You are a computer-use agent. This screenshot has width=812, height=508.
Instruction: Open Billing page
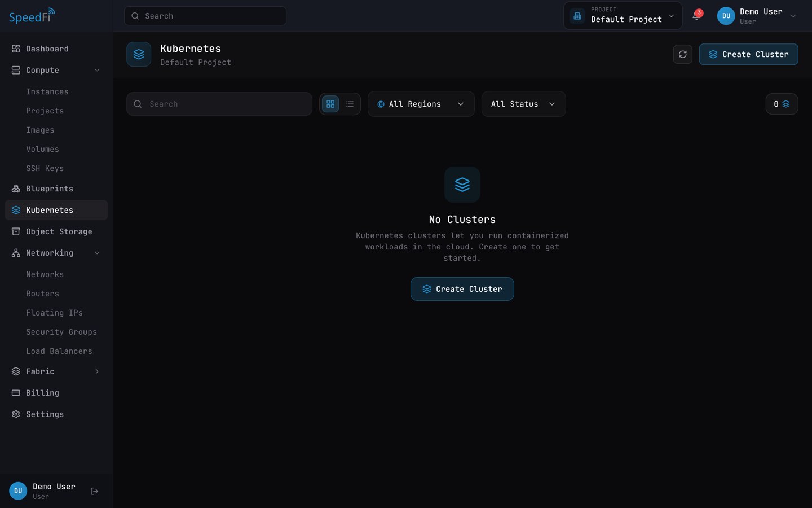point(56,393)
